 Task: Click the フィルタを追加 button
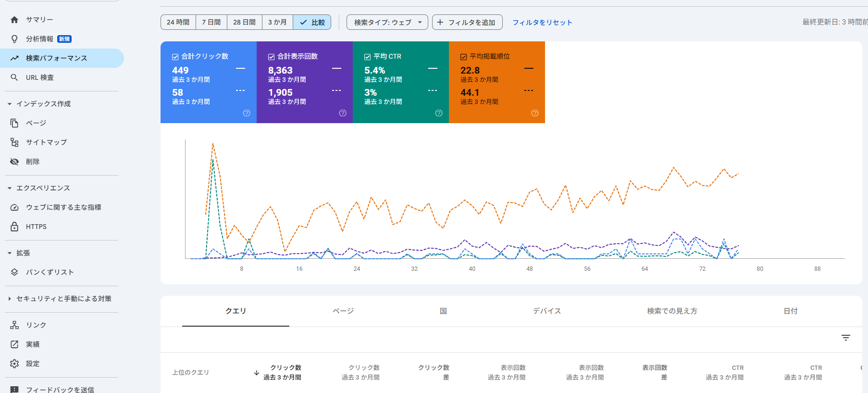[467, 22]
